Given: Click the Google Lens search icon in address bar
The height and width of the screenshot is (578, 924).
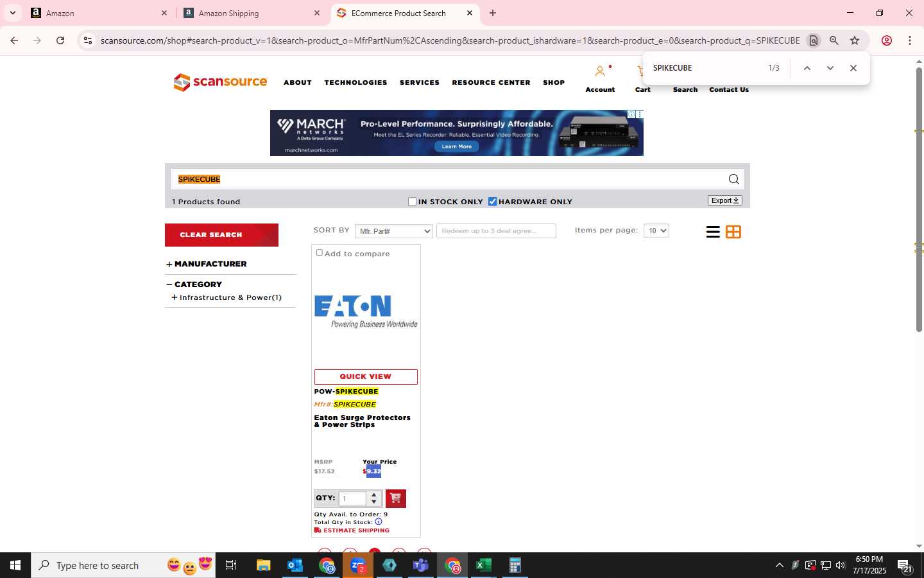Looking at the screenshot, I should tap(813, 40).
